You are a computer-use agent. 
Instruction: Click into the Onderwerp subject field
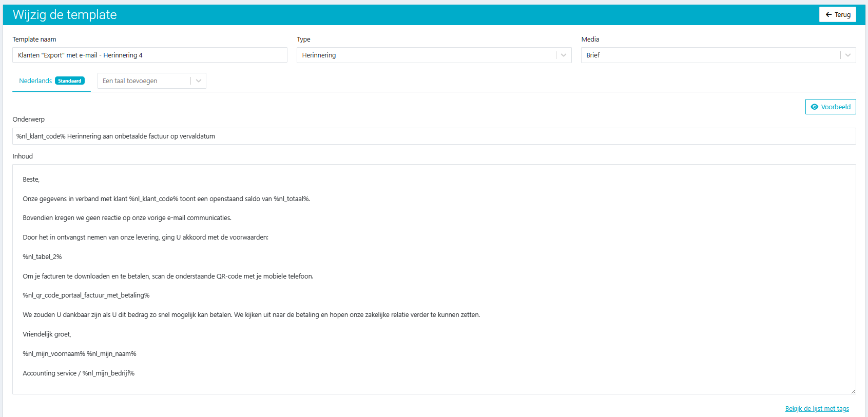(x=434, y=136)
